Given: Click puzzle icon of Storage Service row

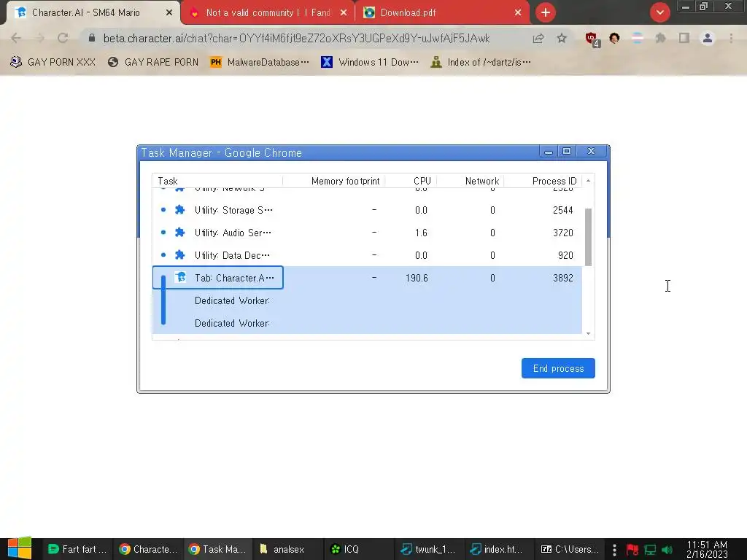Looking at the screenshot, I should coord(179,209).
